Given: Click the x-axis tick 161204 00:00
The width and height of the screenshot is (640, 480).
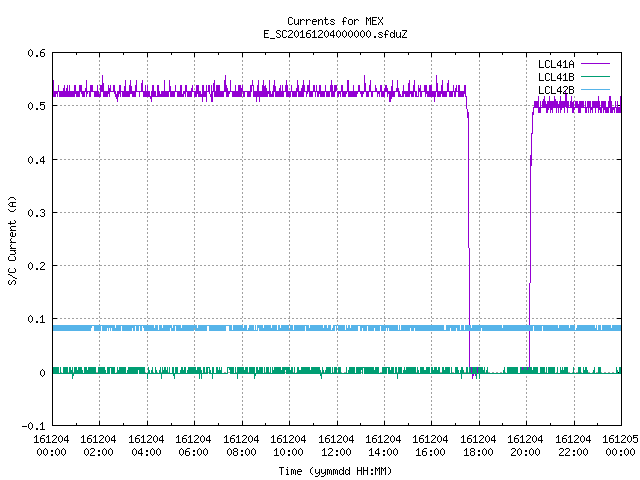Looking at the screenshot, I should point(51,446).
